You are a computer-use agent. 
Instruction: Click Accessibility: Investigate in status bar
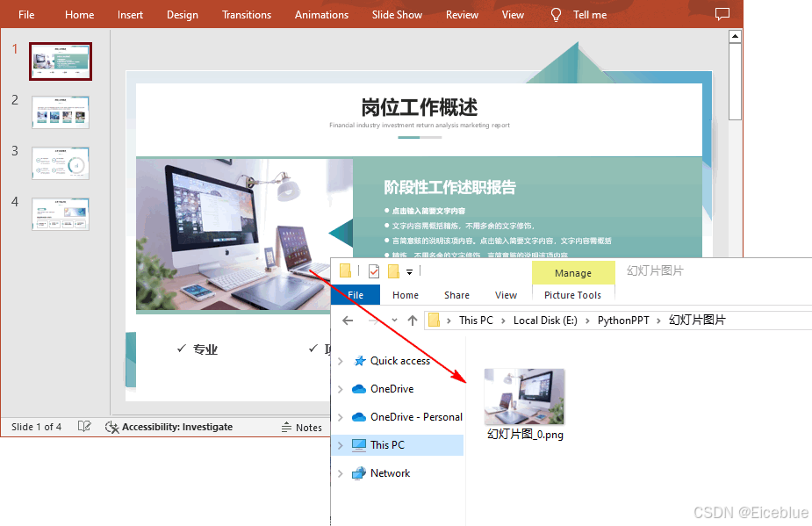169,427
